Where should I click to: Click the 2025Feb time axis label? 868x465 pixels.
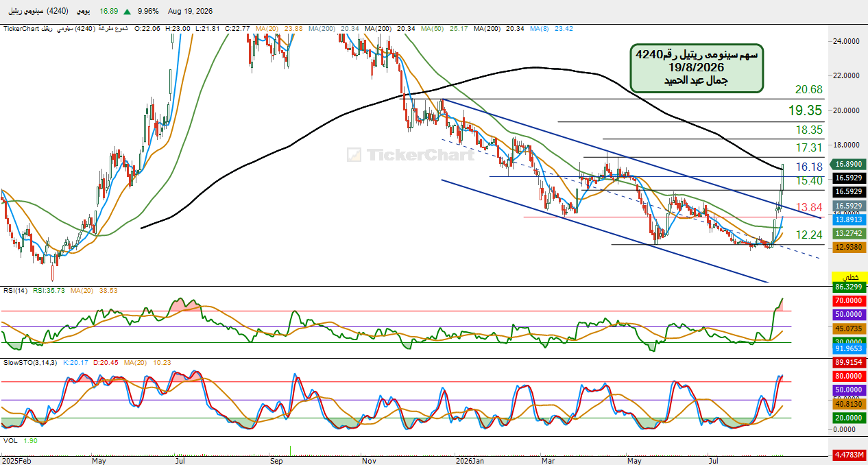(16, 461)
